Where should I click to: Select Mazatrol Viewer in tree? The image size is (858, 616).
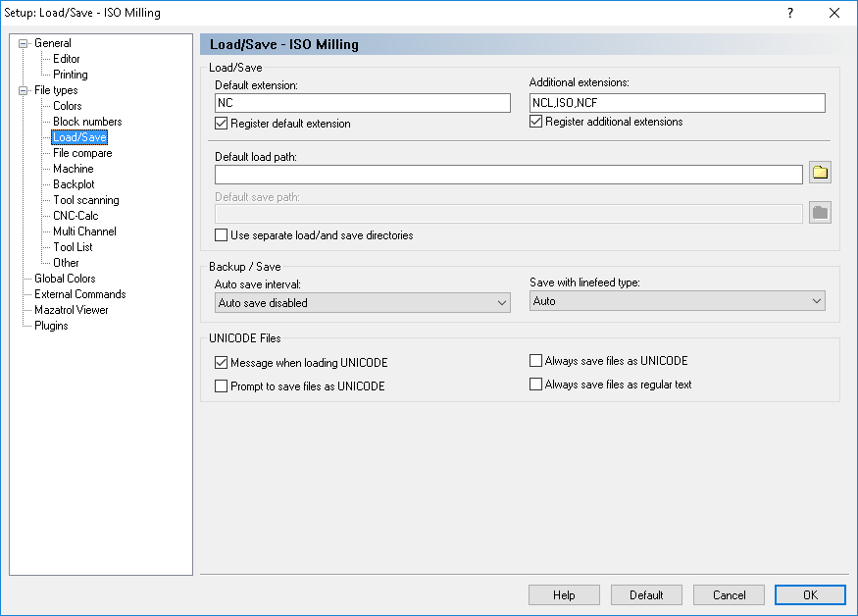pos(72,310)
